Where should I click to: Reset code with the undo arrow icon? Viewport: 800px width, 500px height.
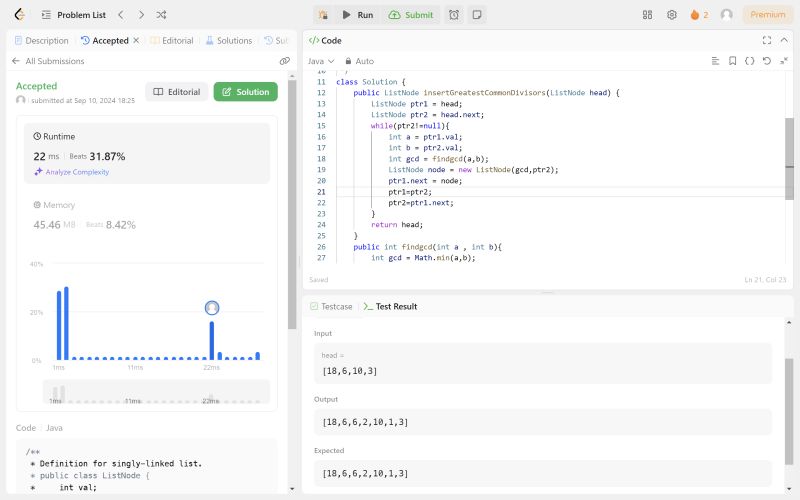(x=766, y=61)
